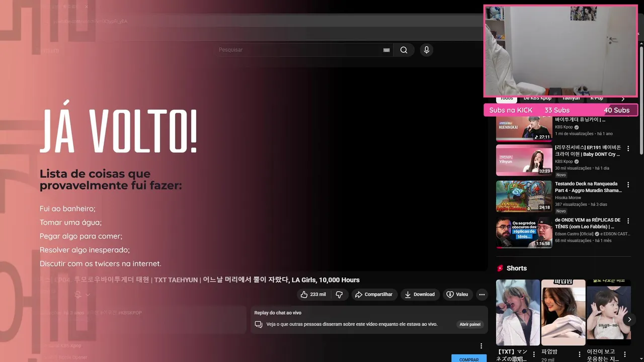Select the De KBS Kpop filter chip
Screen dimensions: 644x362
537,99
